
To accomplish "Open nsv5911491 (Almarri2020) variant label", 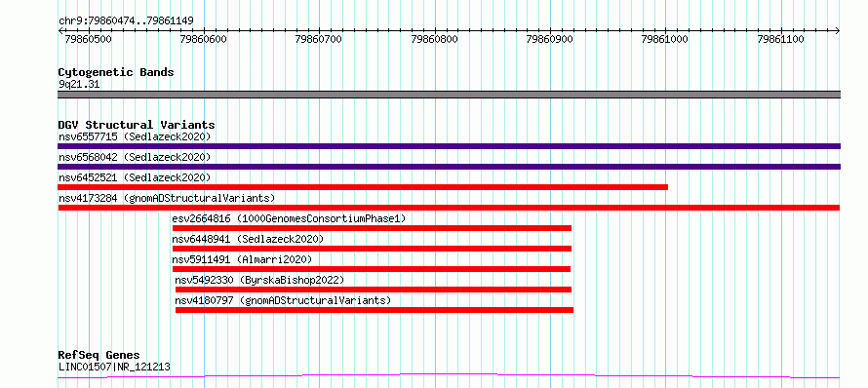I will tap(242, 259).
